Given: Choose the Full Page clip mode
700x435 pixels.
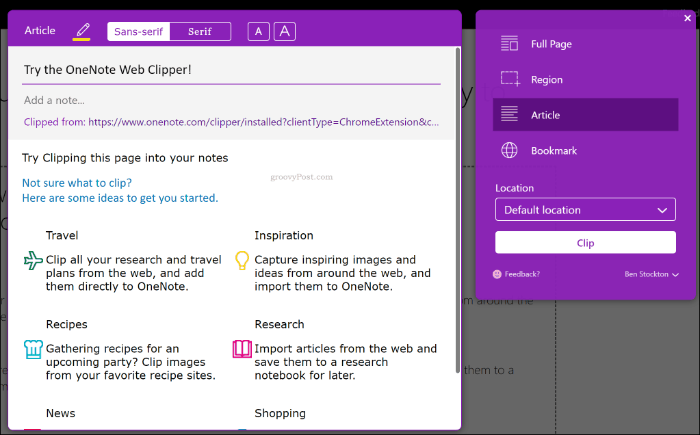Looking at the screenshot, I should [x=585, y=44].
